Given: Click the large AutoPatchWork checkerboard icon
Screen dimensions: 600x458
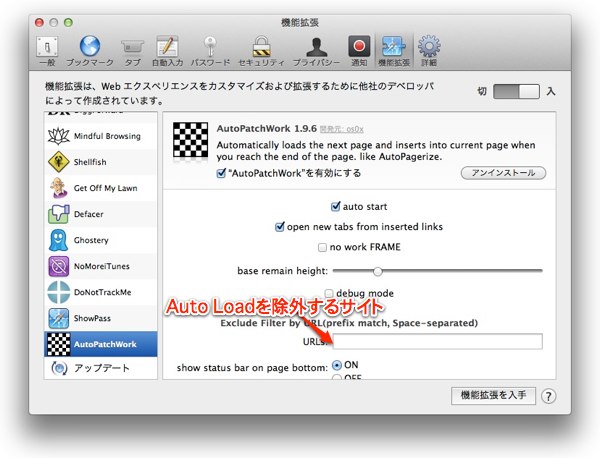Looking at the screenshot, I should (191, 140).
